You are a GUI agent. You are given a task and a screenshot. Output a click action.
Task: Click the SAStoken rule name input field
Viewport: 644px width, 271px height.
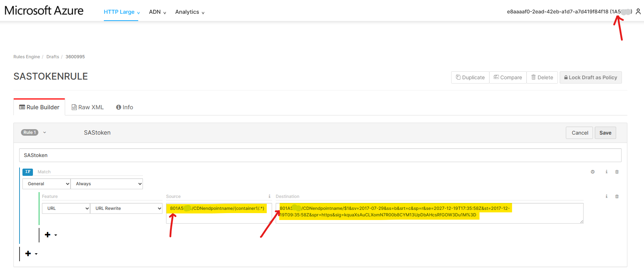[x=320, y=155]
